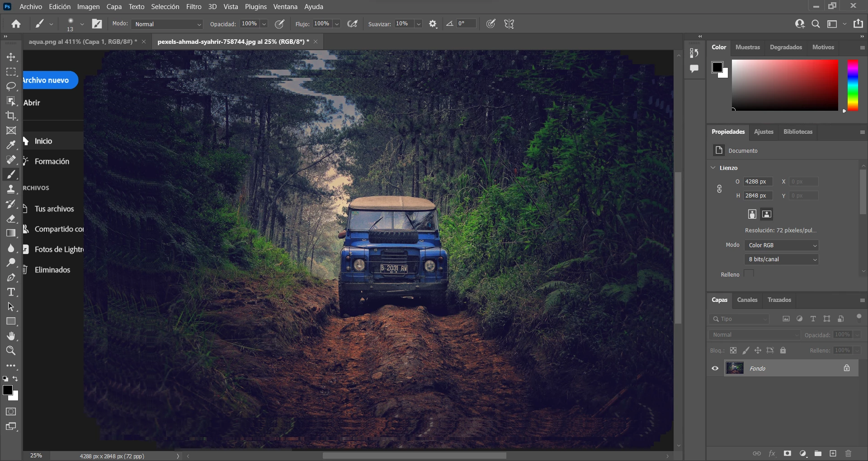Select the History Brush tool
The height and width of the screenshot is (461, 868).
(x=11, y=204)
